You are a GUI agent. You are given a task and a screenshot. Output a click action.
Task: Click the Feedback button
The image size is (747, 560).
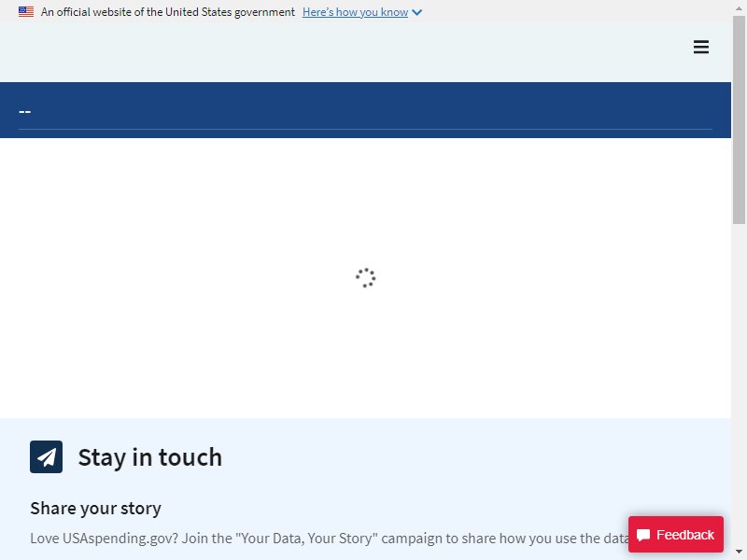[675, 534]
